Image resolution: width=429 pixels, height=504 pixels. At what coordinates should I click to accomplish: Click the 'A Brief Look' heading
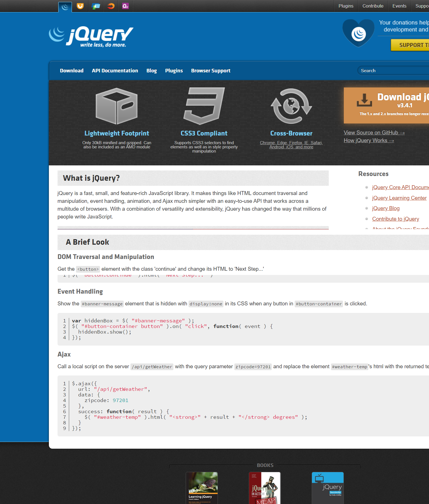click(87, 242)
